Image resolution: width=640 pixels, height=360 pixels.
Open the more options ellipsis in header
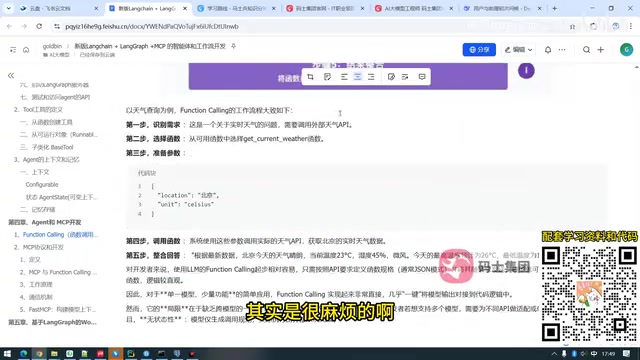click(562, 50)
